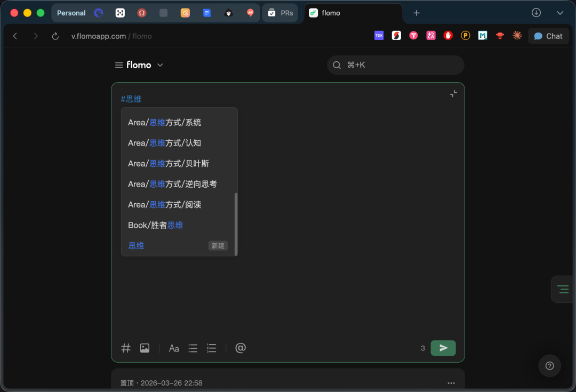Open the pink T extension icon
The height and width of the screenshot is (392, 576).
point(414,36)
